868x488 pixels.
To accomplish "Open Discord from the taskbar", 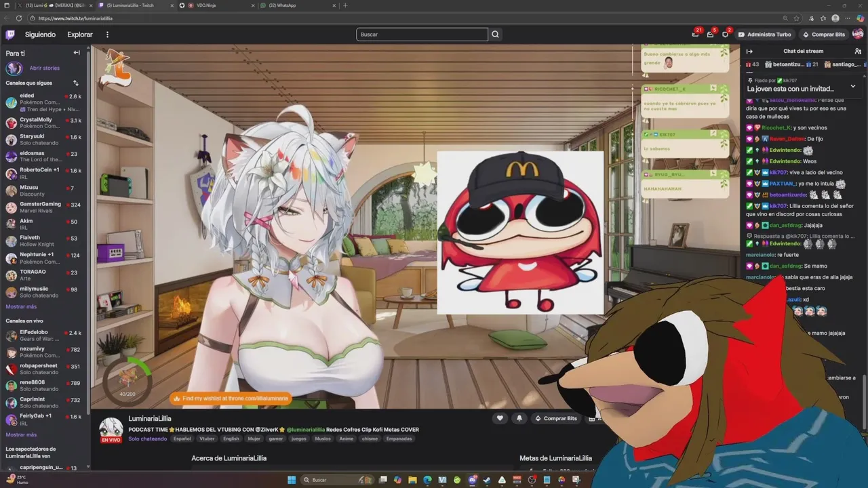I will pos(472,480).
